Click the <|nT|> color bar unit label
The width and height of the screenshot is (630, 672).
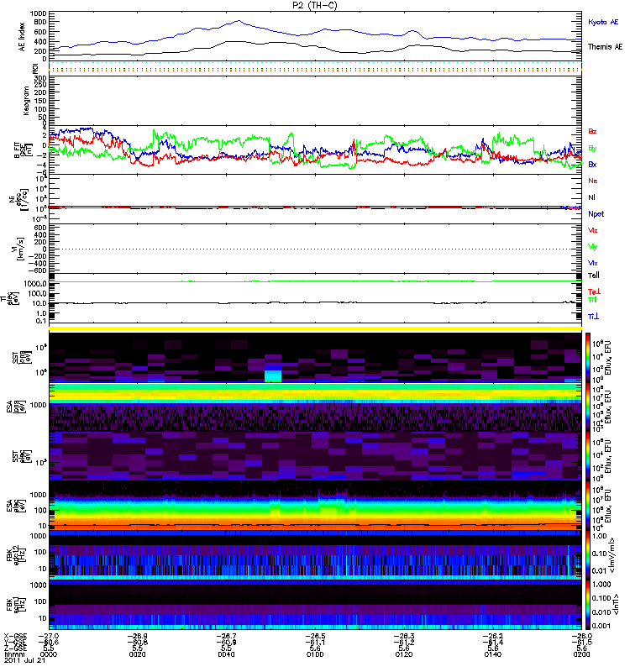point(616,605)
